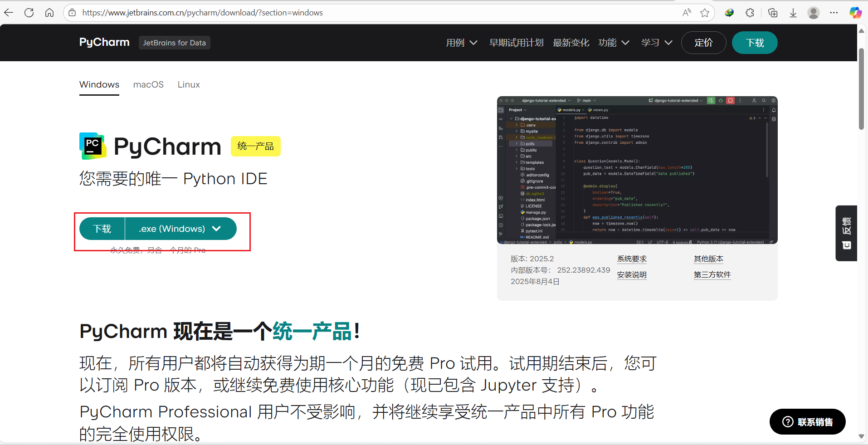868x445 pixels.
Task: Refresh the page with reload icon
Action: (x=29, y=13)
